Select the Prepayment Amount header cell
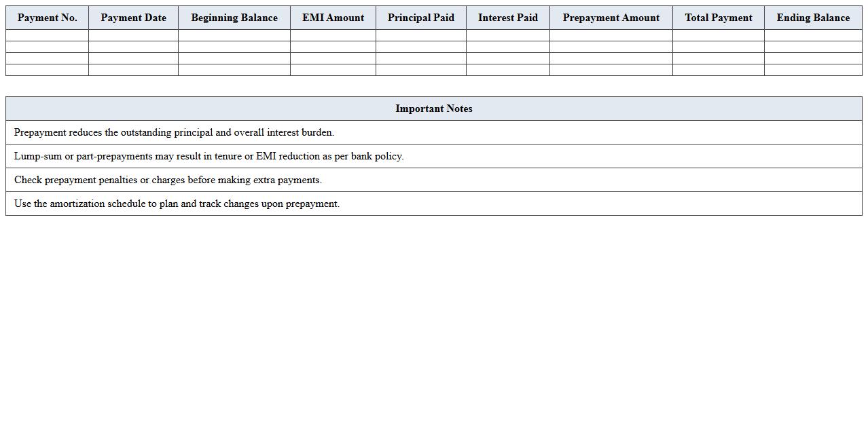The width and height of the screenshot is (868, 441). click(610, 18)
